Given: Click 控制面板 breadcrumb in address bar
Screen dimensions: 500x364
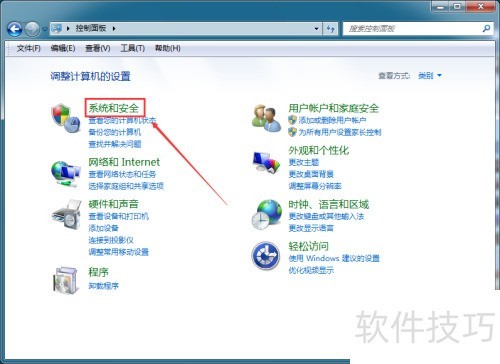Looking at the screenshot, I should coord(91,28).
